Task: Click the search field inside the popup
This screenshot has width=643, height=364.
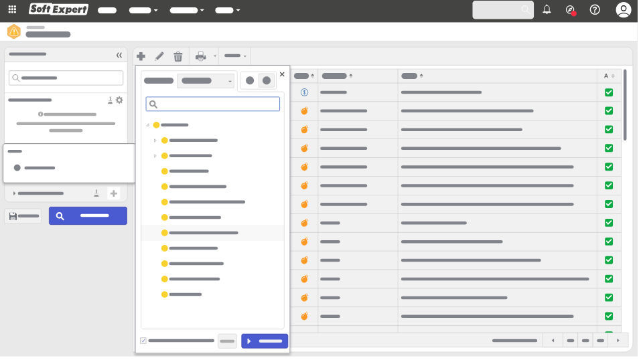Action: pyautogui.click(x=213, y=104)
